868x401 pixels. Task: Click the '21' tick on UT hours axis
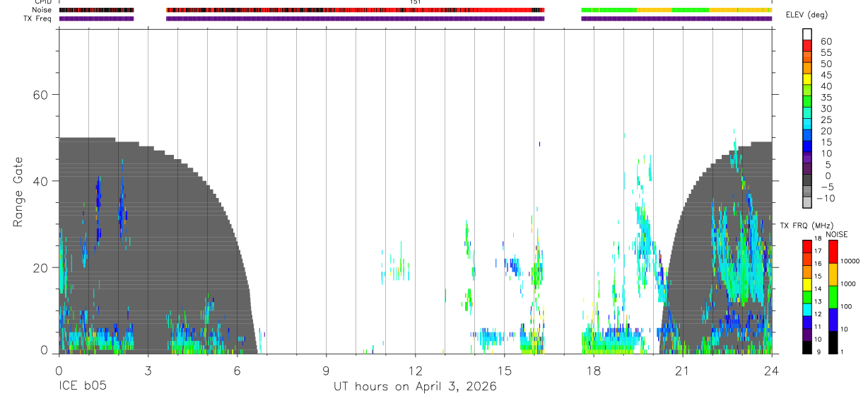pos(683,371)
